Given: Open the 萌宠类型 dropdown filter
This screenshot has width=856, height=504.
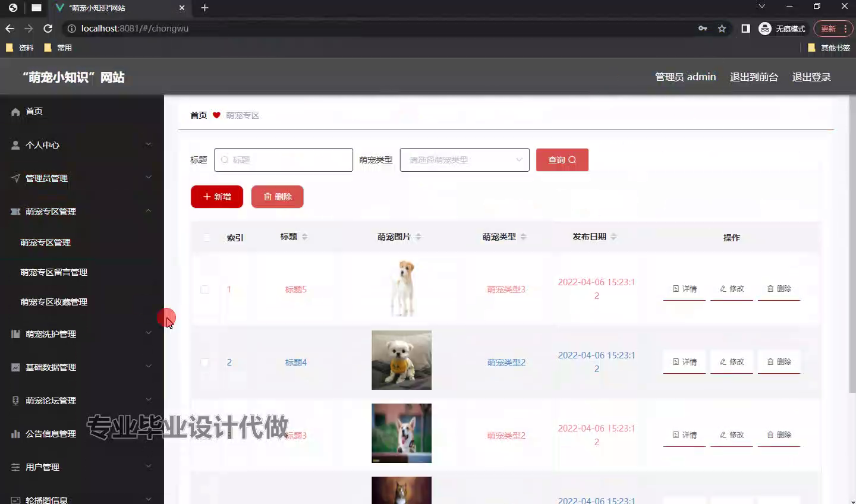Looking at the screenshot, I should 465,160.
